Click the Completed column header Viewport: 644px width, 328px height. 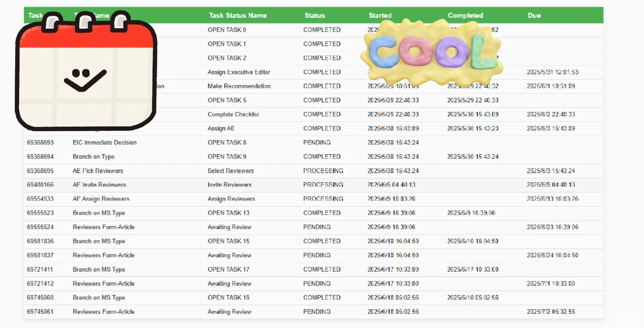465,15
